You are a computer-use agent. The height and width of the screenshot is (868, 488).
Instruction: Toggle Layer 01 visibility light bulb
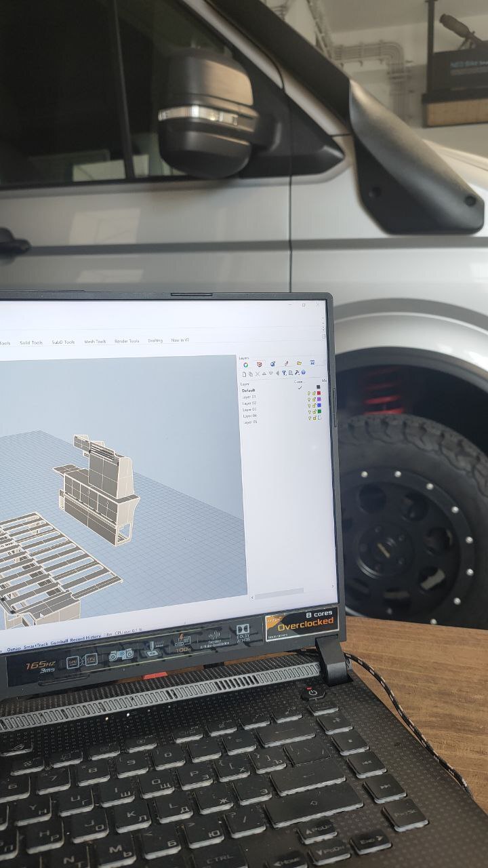click(x=309, y=393)
